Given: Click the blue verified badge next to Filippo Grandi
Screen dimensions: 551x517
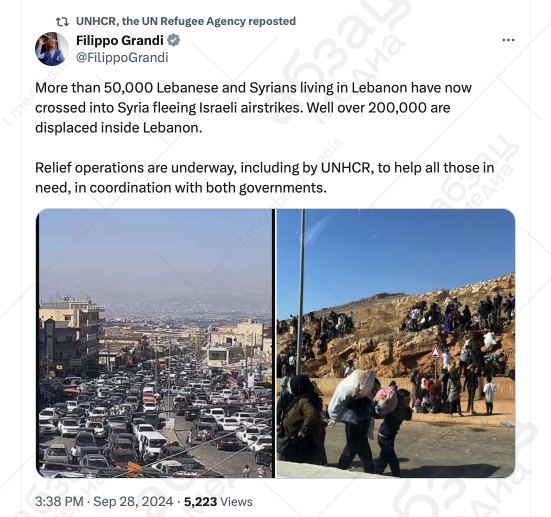Looking at the screenshot, I should point(173,40).
